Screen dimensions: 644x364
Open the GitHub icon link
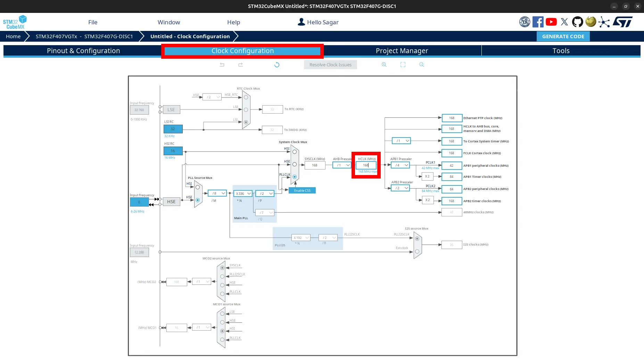pos(577,22)
